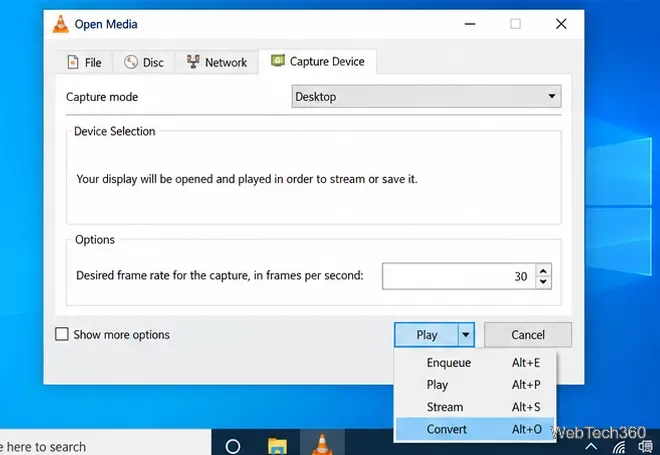The height and width of the screenshot is (455, 660).
Task: Open File Explorer from the taskbar
Action: coord(277,446)
